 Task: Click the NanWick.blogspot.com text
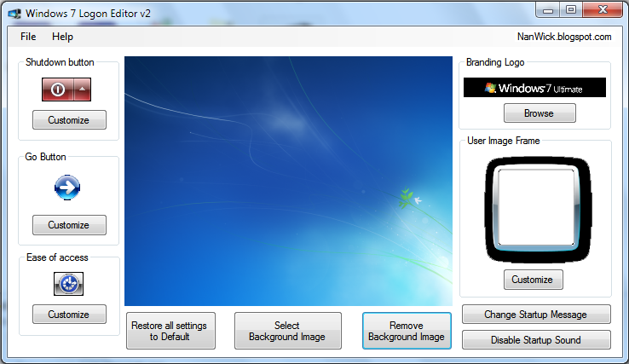click(x=564, y=37)
